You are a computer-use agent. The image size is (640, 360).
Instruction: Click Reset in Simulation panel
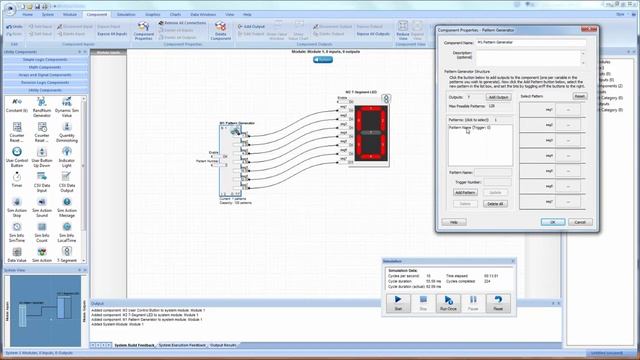[x=498, y=303]
